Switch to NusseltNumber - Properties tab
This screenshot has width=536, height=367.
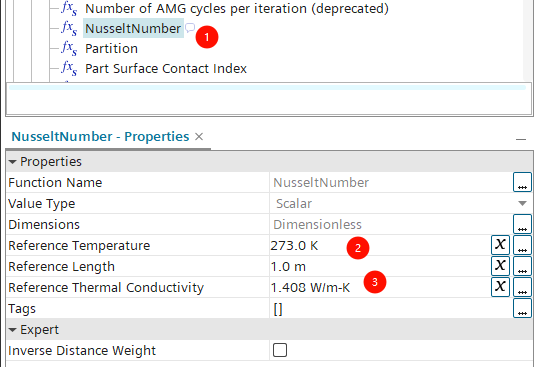click(100, 137)
